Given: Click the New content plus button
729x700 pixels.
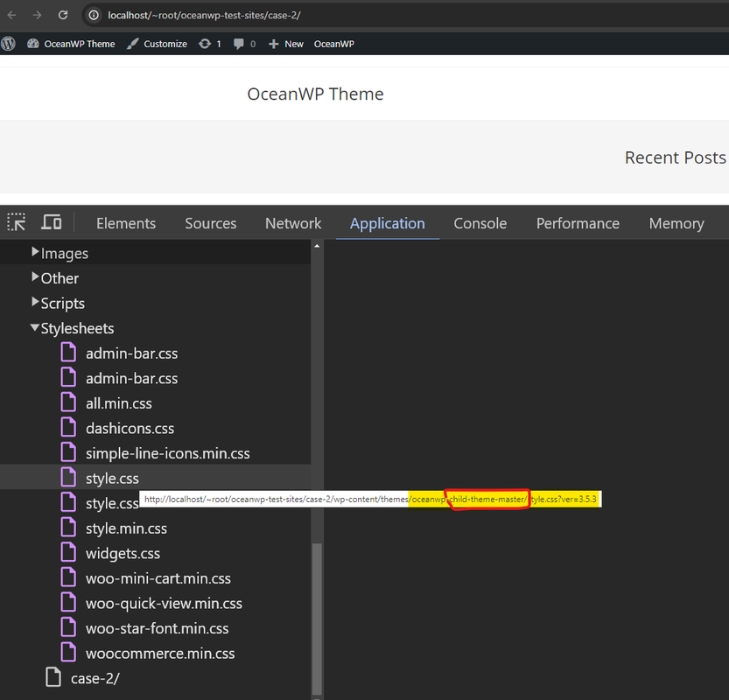Looking at the screenshot, I should pyautogui.click(x=286, y=44).
